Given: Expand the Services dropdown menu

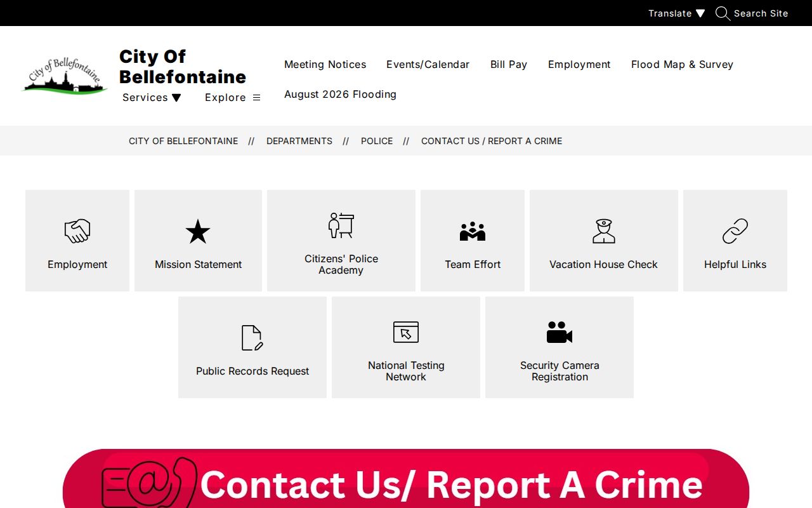Looking at the screenshot, I should point(152,97).
